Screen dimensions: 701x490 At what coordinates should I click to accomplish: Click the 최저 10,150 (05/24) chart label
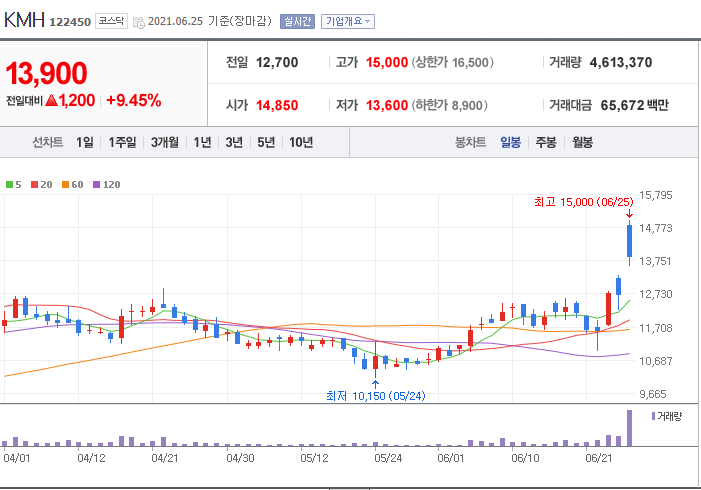(x=376, y=396)
